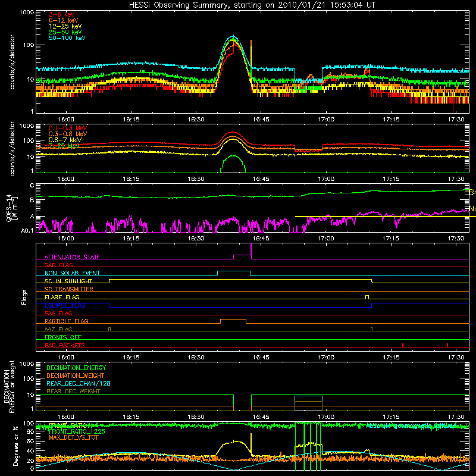Click the MAX_DET_VS_TOT legend entry
Screen dimensions: 476x476
(x=73, y=437)
